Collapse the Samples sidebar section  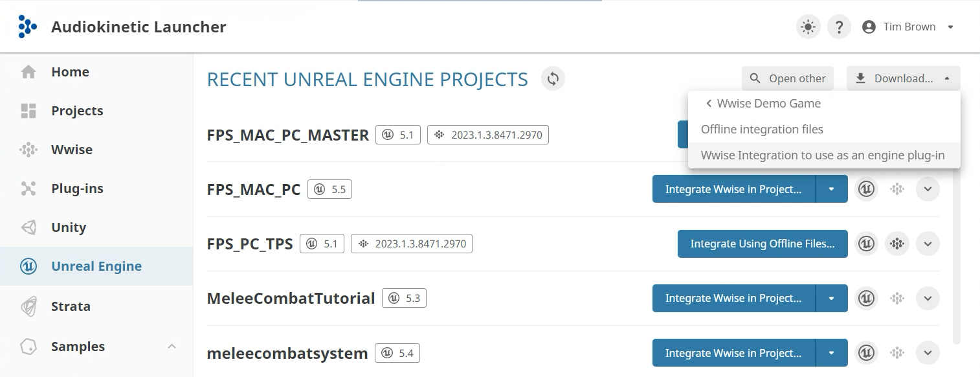[172, 347]
